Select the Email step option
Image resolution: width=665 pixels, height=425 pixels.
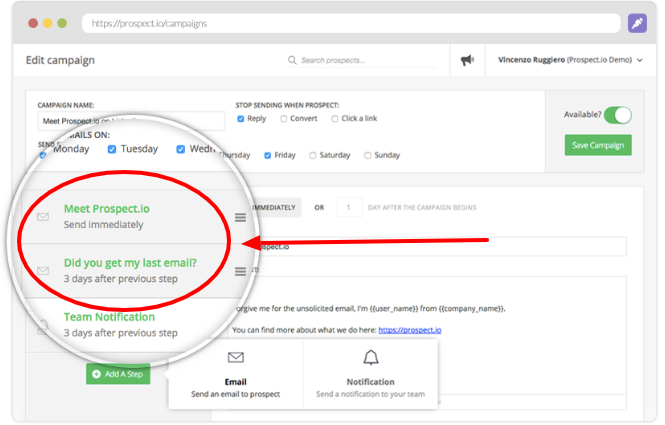[x=235, y=374]
